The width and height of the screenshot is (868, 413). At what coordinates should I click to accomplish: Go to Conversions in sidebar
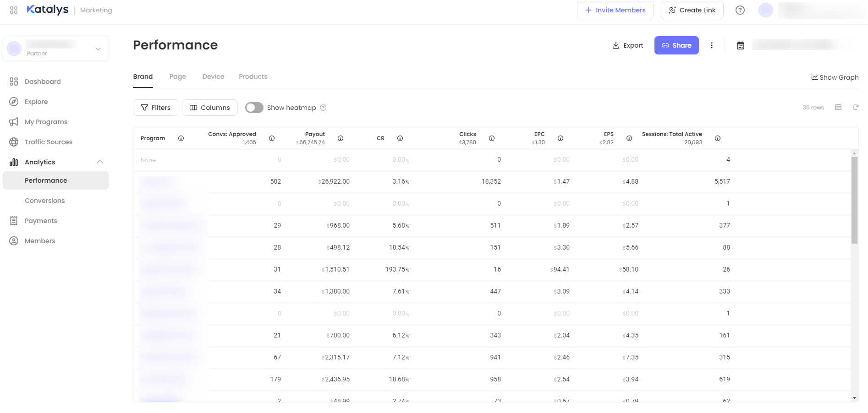44,201
